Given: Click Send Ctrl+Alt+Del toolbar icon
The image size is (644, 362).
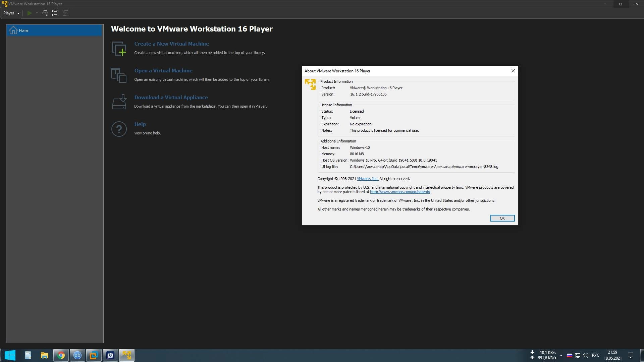Looking at the screenshot, I should 45,13.
